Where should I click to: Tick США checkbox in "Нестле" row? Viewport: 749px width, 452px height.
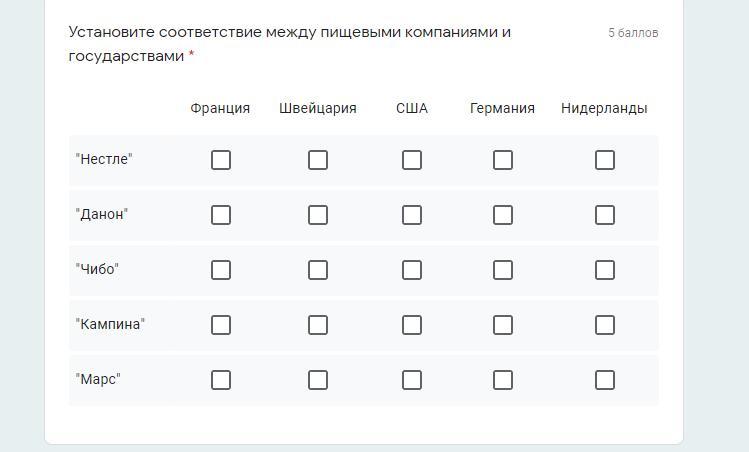point(412,160)
